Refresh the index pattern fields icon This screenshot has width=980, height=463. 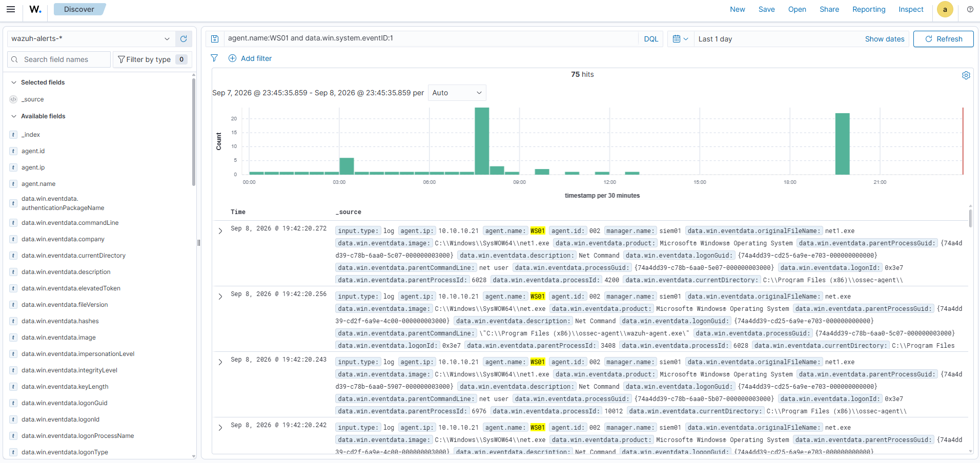click(x=183, y=39)
